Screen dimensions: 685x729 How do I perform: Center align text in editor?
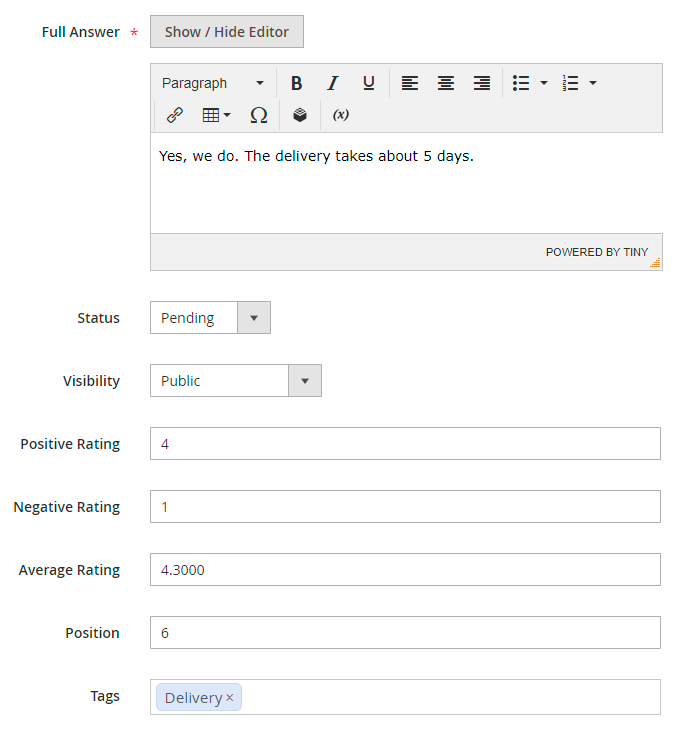(446, 83)
